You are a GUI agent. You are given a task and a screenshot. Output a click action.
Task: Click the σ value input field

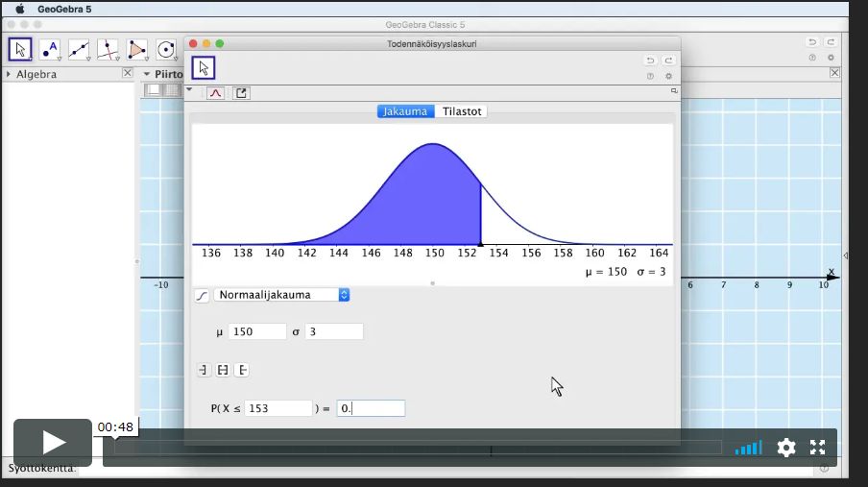[x=334, y=331]
